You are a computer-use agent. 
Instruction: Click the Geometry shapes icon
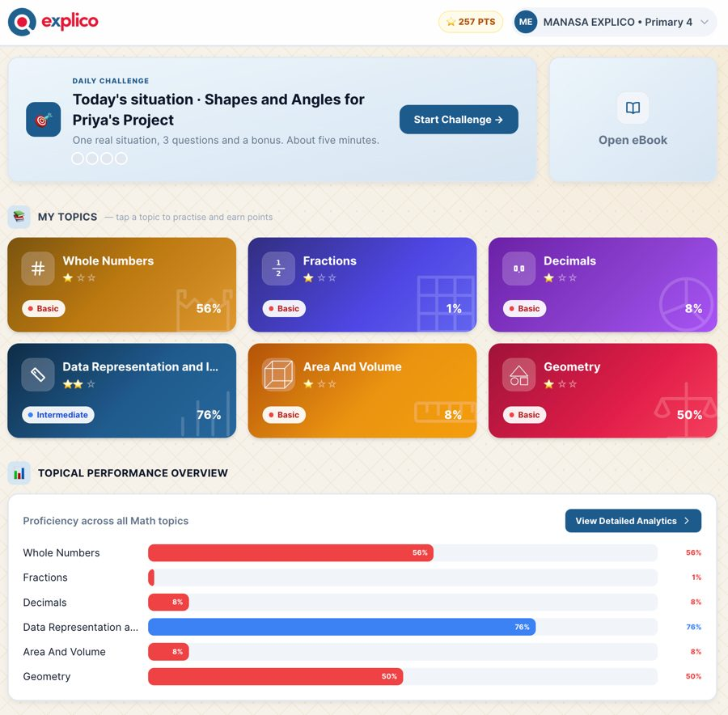pos(518,374)
